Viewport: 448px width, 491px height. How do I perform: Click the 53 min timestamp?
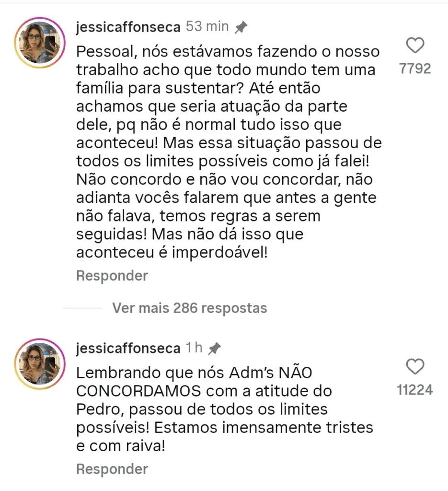click(207, 27)
